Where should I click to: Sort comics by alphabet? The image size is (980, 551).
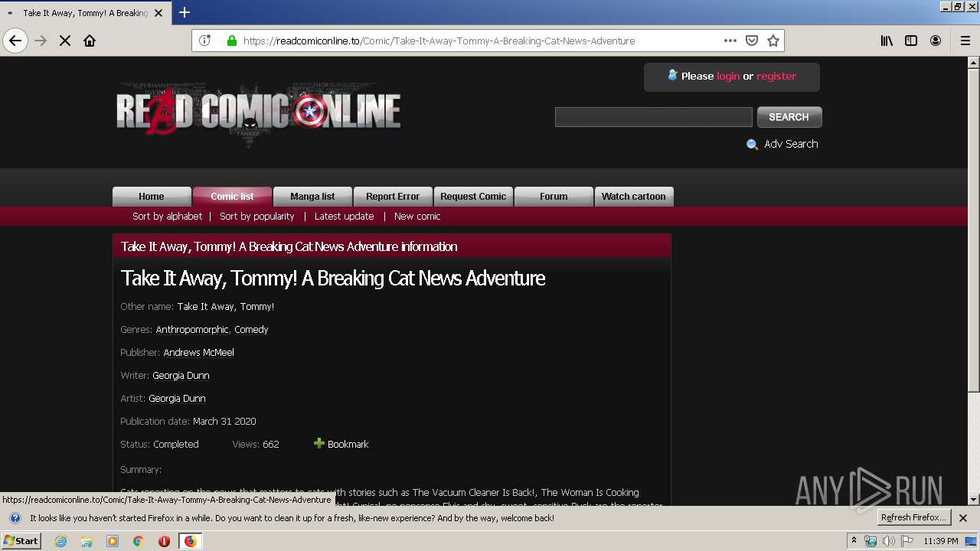click(167, 217)
